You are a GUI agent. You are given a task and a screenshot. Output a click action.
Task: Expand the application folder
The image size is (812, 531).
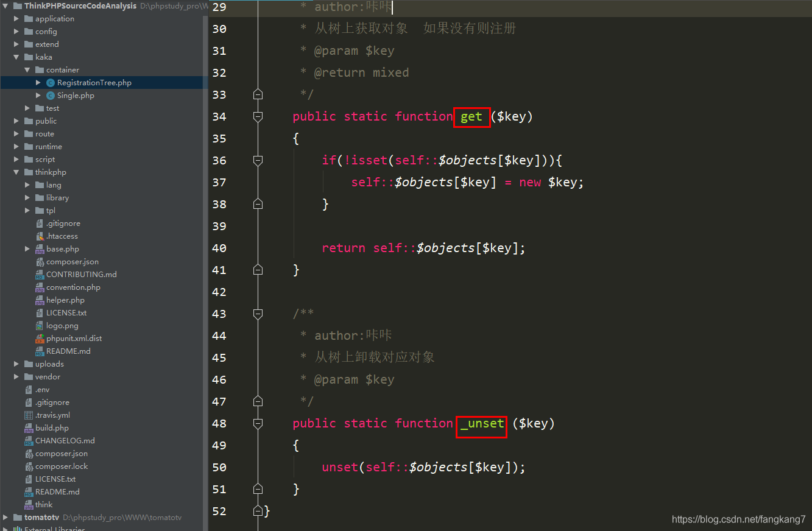click(16, 19)
